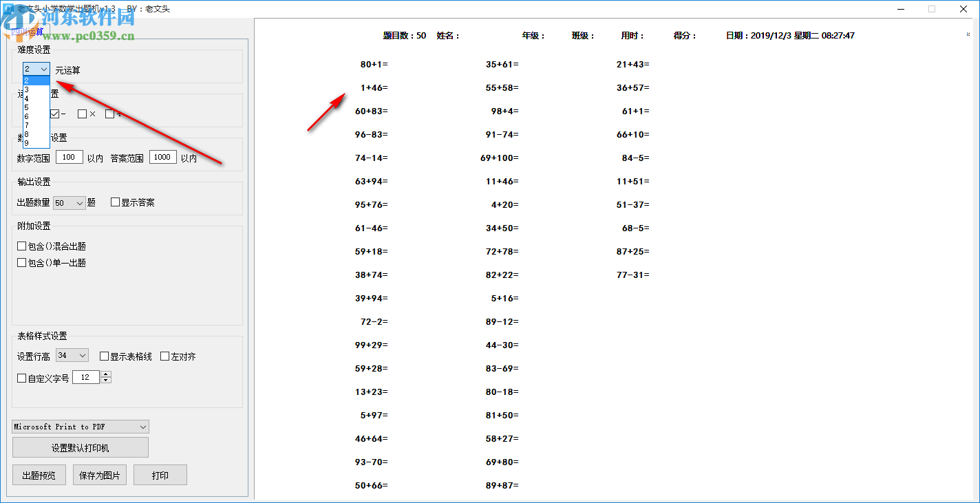Click the problem 21+43=
Screen dimensions: 980x503
click(x=633, y=64)
